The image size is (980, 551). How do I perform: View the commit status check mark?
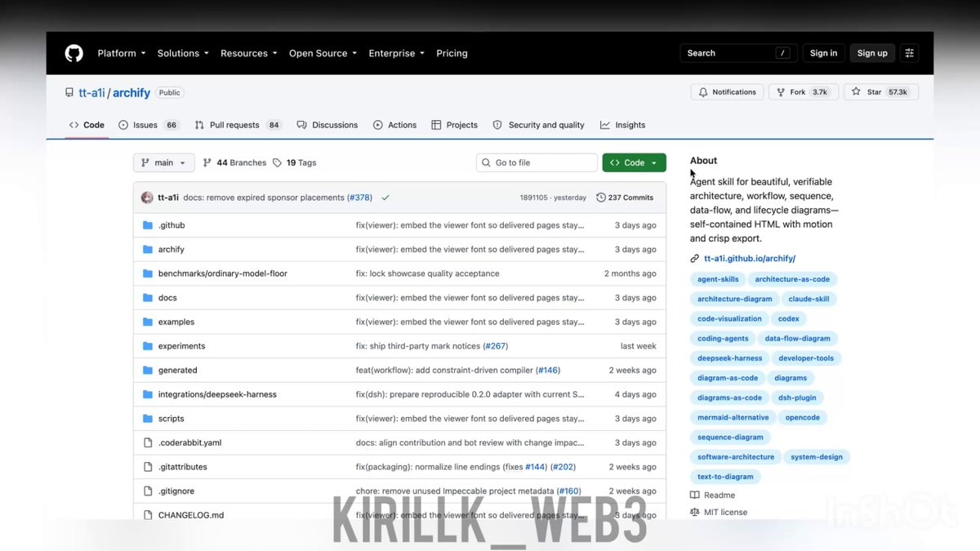click(x=385, y=198)
